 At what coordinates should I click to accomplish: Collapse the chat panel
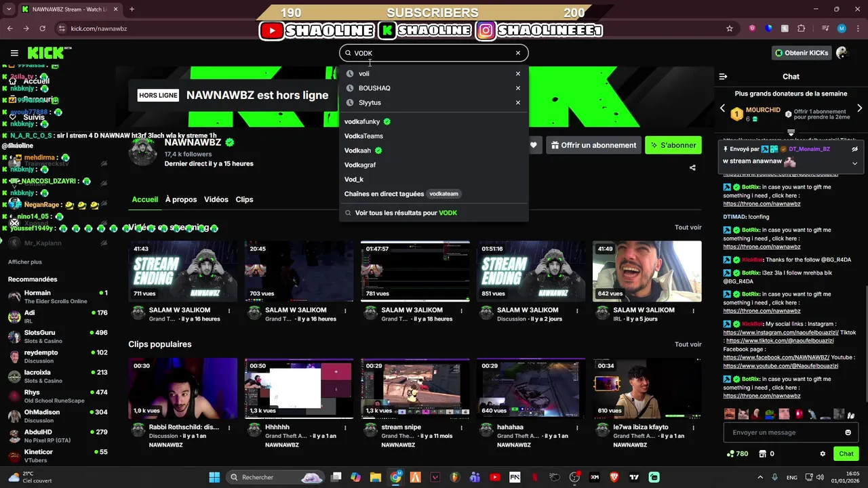click(x=723, y=77)
